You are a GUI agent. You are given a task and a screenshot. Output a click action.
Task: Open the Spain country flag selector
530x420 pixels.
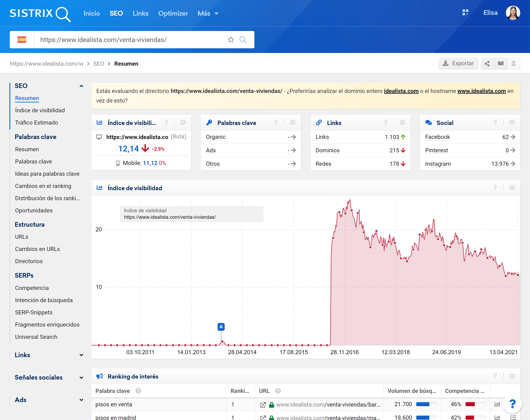click(22, 40)
